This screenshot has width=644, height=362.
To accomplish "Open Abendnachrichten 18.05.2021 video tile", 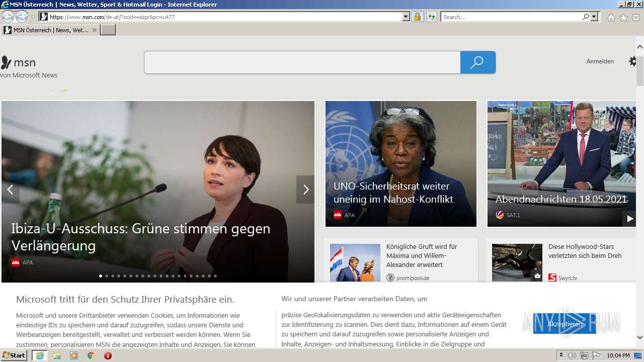I will pyautogui.click(x=561, y=164).
